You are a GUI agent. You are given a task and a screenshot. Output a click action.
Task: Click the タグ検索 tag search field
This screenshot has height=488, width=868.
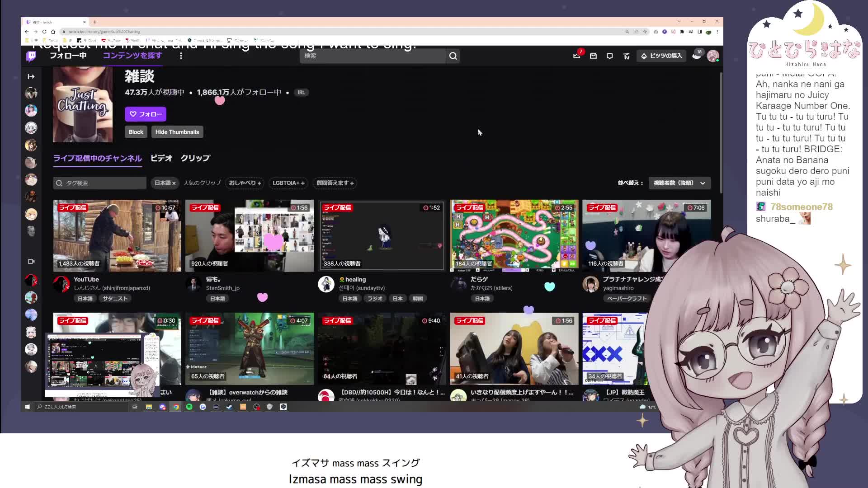click(x=99, y=183)
